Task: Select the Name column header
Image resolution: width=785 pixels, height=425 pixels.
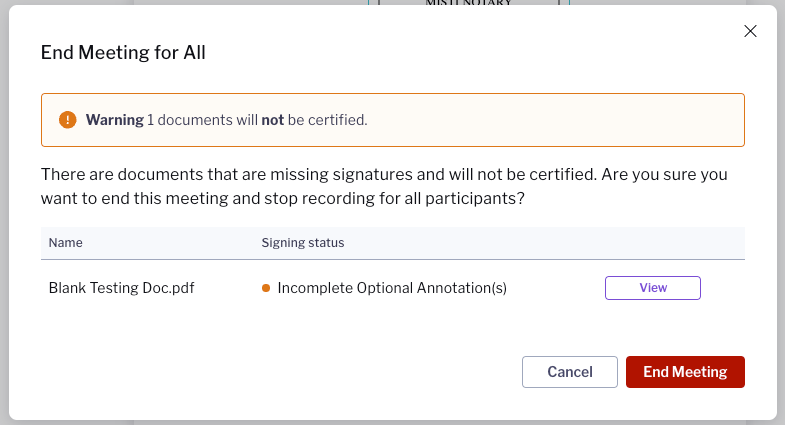Action: coord(66,243)
